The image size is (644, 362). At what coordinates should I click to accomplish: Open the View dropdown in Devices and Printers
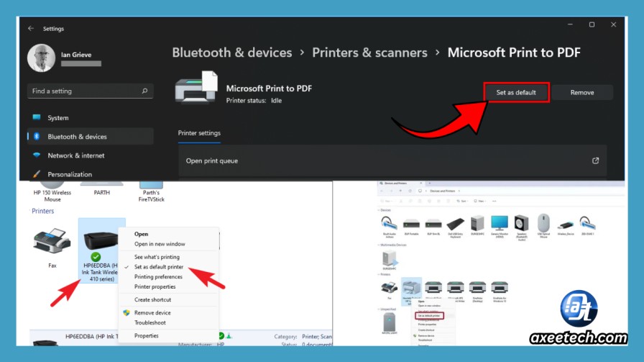pyautogui.click(x=479, y=202)
